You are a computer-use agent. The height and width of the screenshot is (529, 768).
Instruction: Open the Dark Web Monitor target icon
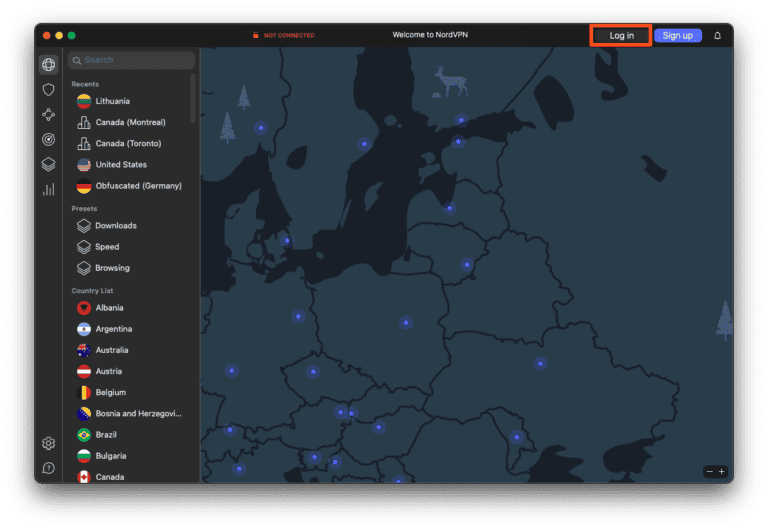point(48,140)
